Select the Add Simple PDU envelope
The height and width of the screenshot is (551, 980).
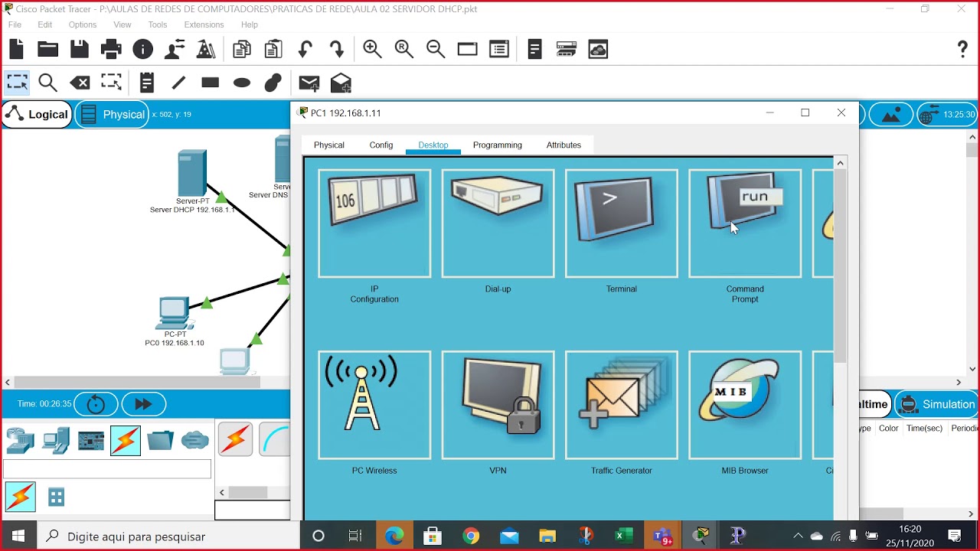(309, 83)
